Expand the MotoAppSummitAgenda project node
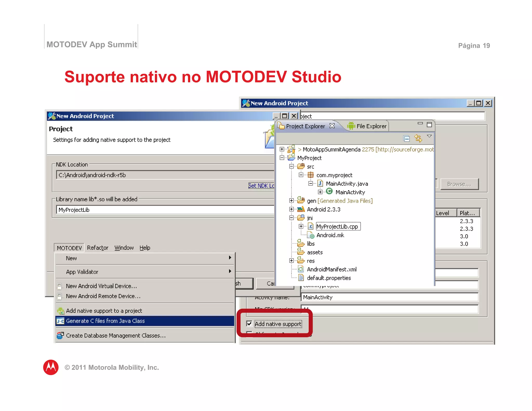The image size is (532, 411). pyautogui.click(x=282, y=149)
